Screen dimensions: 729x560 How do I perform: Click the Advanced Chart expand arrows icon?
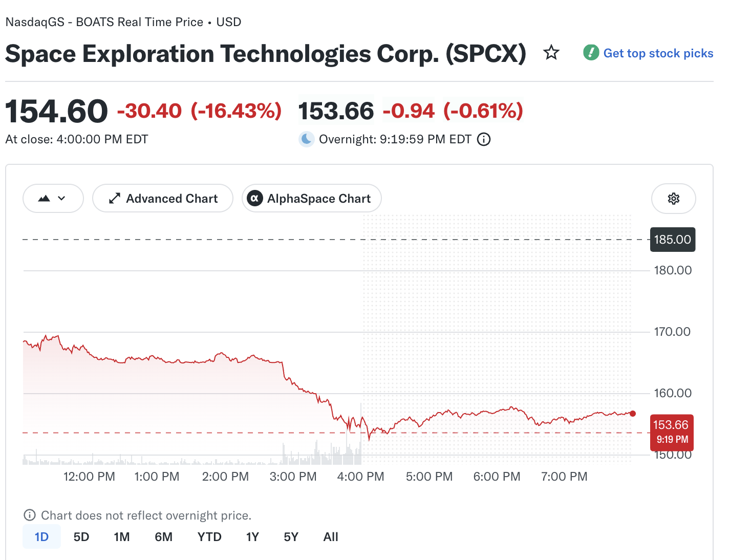point(115,199)
